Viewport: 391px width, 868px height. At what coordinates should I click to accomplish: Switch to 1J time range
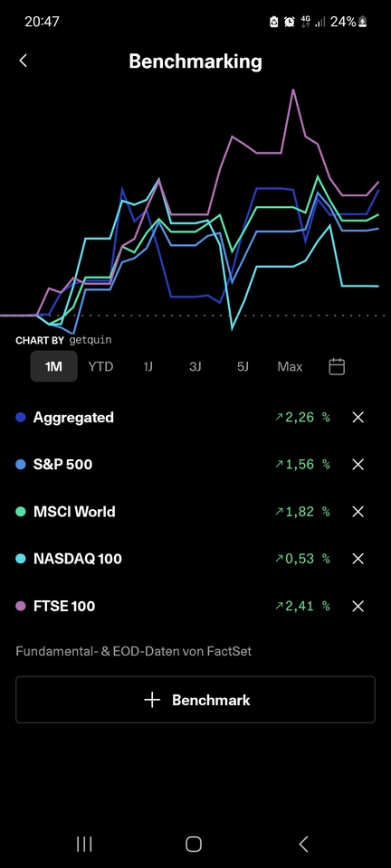148,366
